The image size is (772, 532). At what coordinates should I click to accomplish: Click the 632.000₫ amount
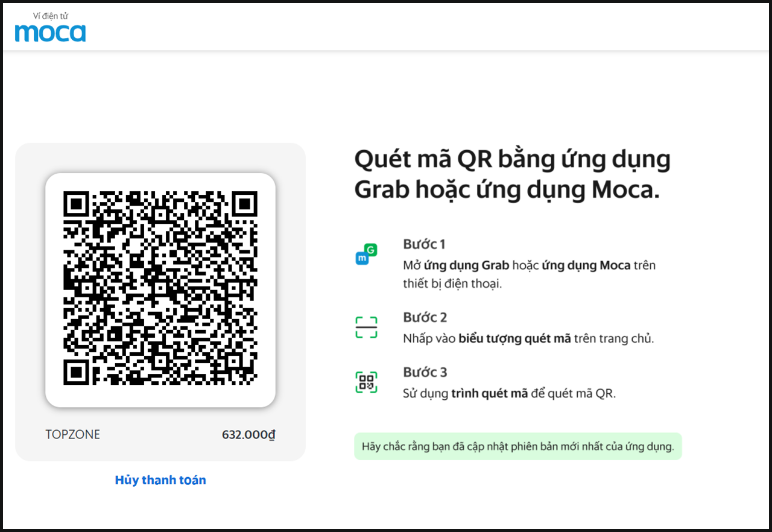pyautogui.click(x=248, y=435)
